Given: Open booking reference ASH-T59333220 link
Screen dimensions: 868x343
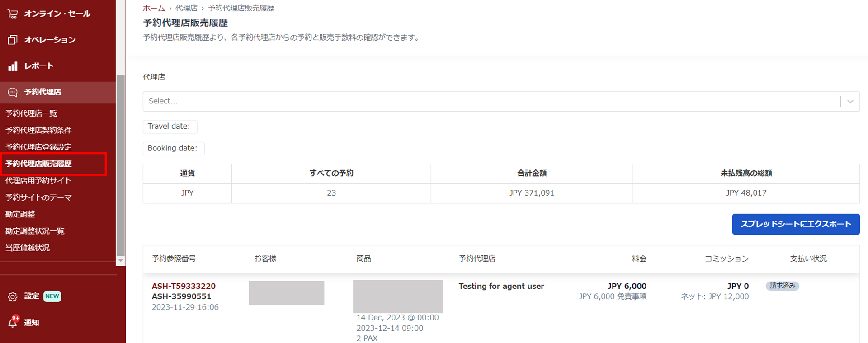Looking at the screenshot, I should (x=184, y=286).
